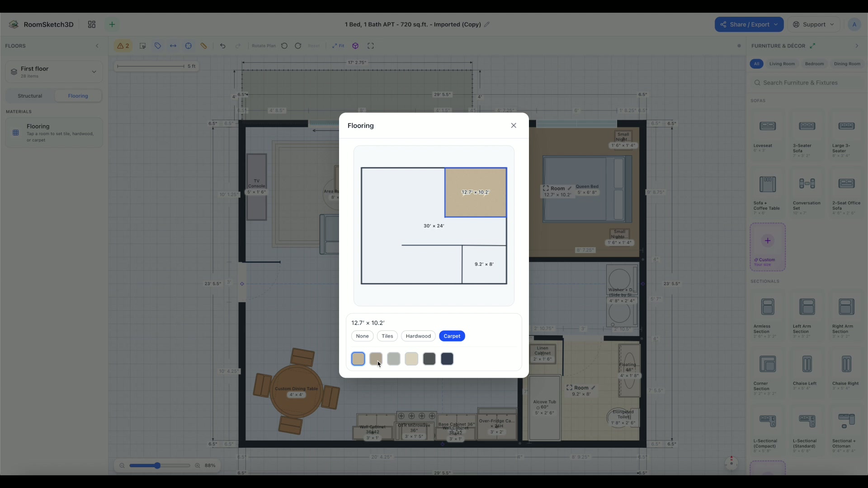
Task: Adjust the zoom level slider
Action: pos(160,465)
